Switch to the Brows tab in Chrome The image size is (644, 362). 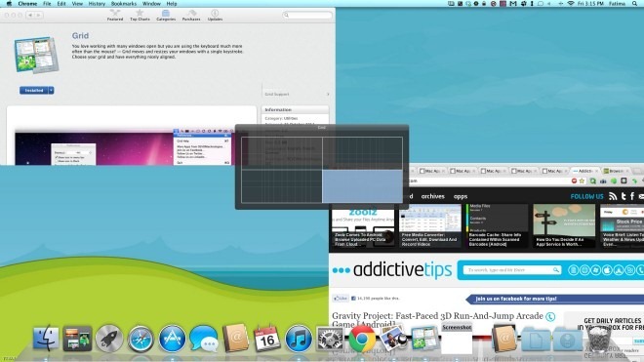(616, 171)
